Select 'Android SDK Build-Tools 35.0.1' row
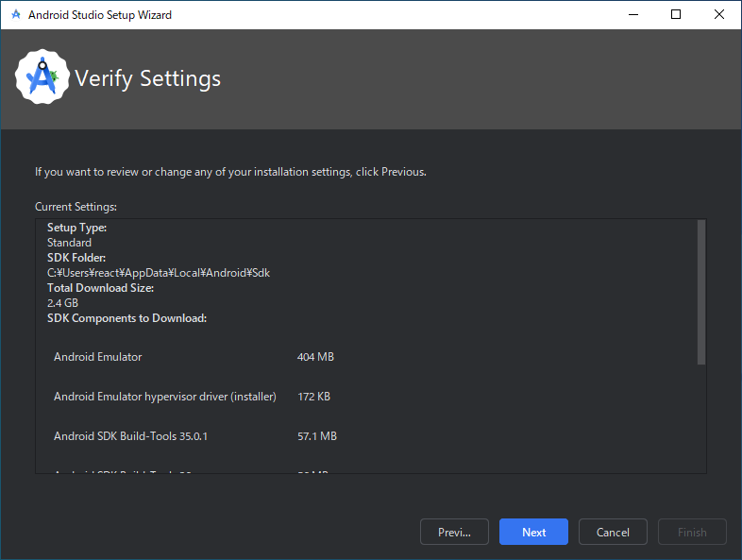 click(195, 436)
